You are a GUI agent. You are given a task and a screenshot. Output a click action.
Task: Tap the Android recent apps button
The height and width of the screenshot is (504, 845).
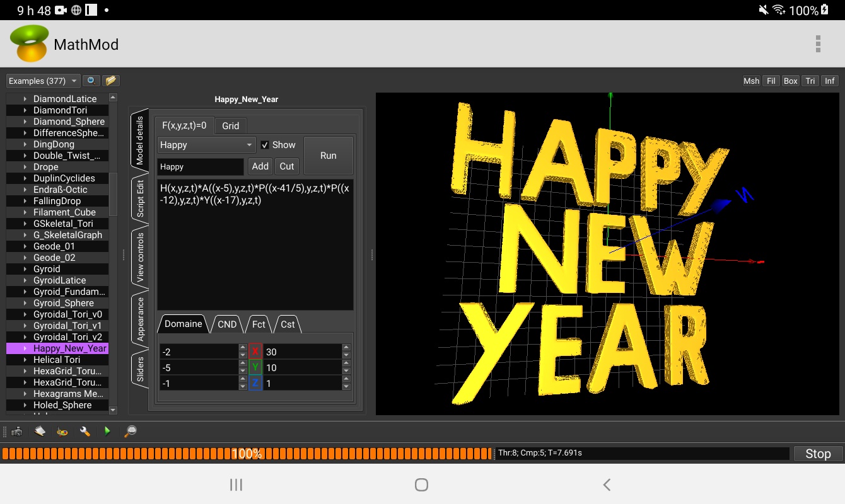click(236, 484)
